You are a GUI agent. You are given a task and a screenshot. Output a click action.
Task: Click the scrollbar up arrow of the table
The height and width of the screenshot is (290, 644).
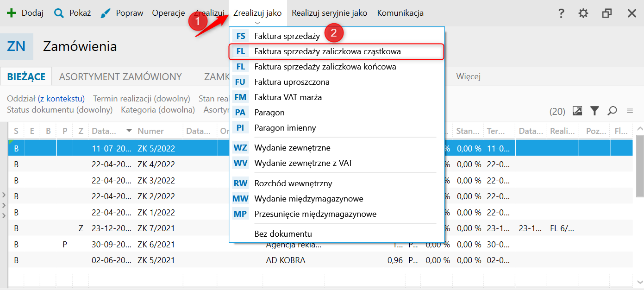click(640, 129)
